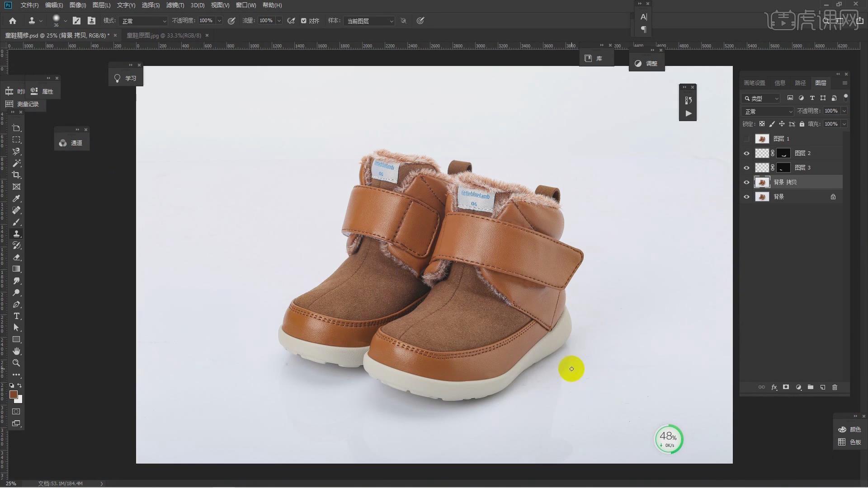Open layer Opacity dropdown arrow

844,111
